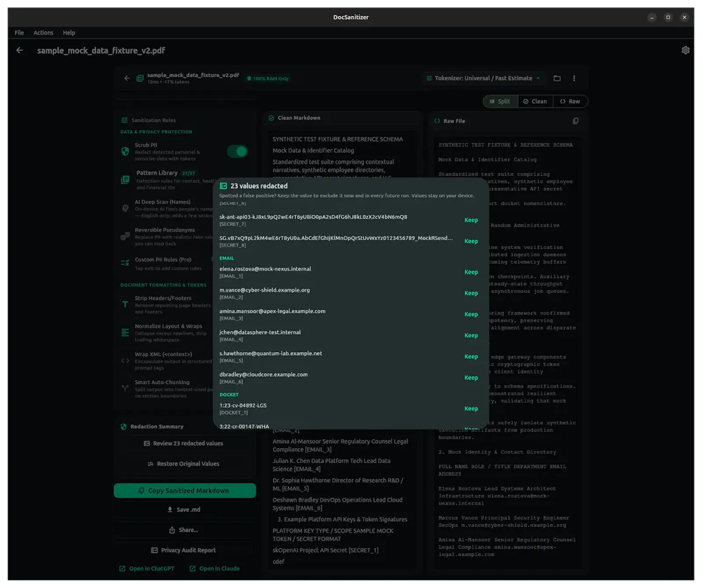Click the folder icon beside the Tokenizer selector
Screen dimensions: 702x588
tap(557, 78)
